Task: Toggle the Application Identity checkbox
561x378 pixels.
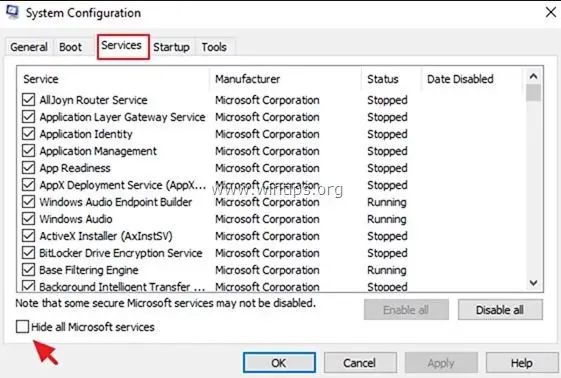Action: 28,134
